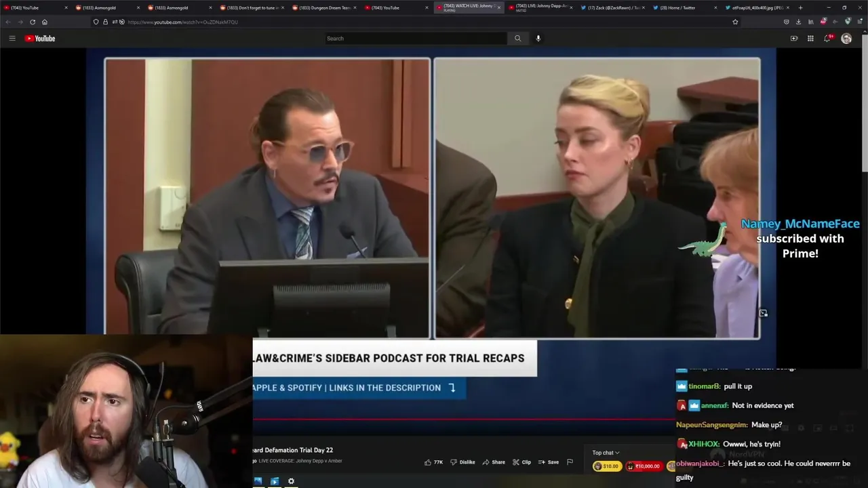
Task: Click the red video progress bar
Action: [465, 419]
